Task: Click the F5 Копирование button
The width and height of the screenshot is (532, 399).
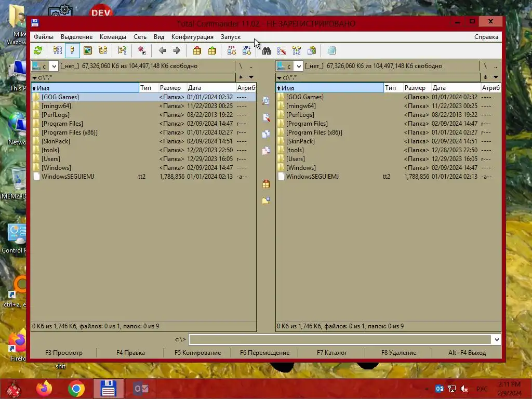Action: [197, 353]
